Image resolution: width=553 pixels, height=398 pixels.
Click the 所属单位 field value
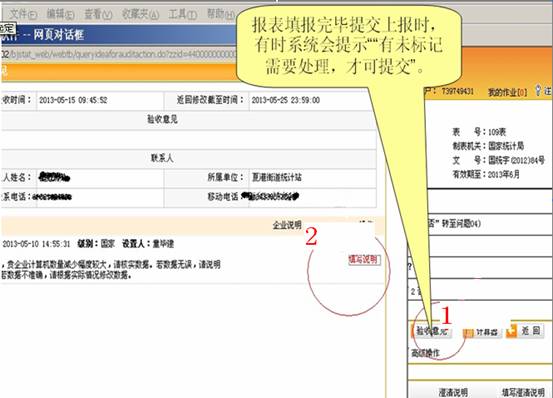(277, 177)
